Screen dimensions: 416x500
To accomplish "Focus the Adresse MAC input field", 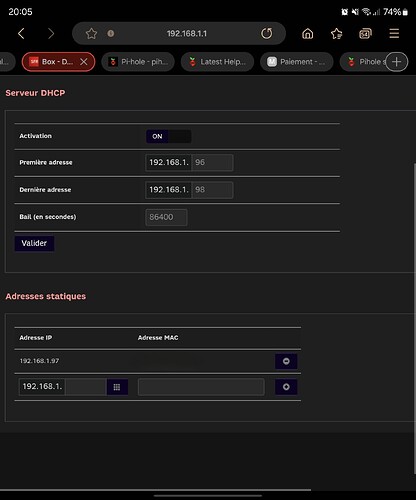I will pyautogui.click(x=201, y=387).
